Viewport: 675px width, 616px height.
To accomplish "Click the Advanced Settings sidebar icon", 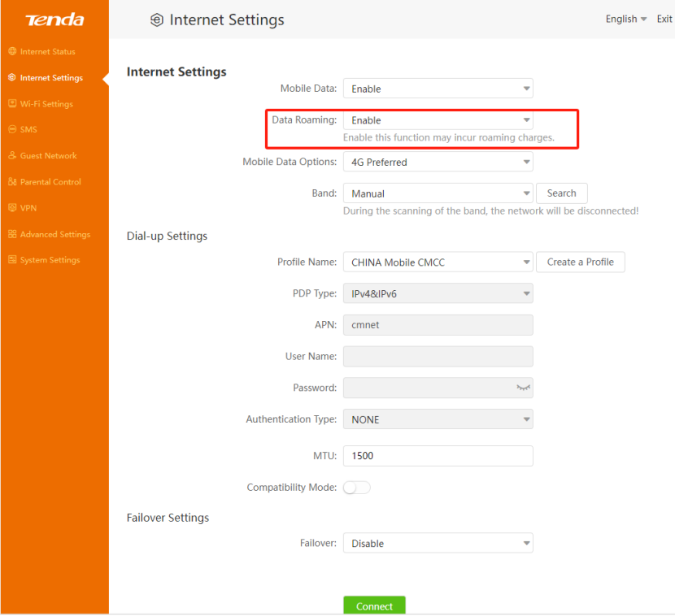I will (x=12, y=234).
